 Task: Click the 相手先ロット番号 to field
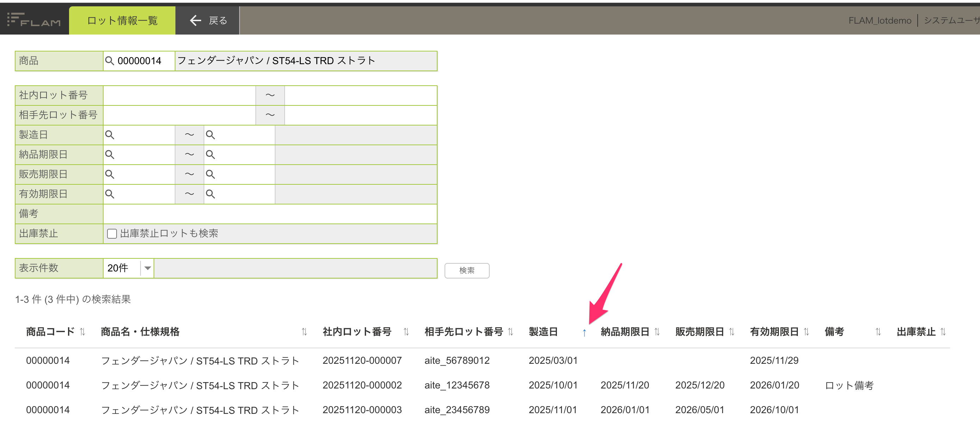(361, 115)
